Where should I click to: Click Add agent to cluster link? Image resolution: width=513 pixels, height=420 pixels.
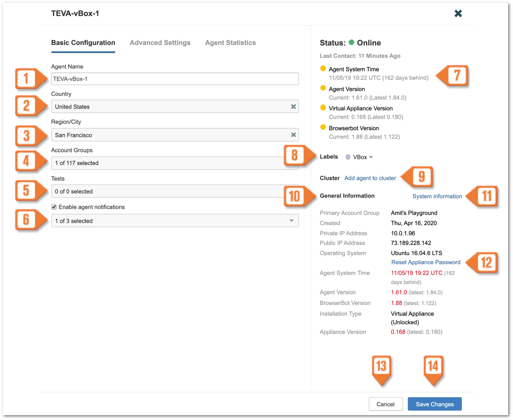click(x=370, y=178)
